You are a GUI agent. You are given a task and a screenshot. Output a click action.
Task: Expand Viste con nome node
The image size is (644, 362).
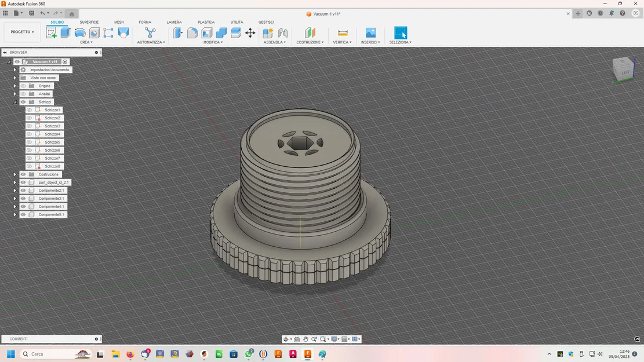(x=15, y=78)
